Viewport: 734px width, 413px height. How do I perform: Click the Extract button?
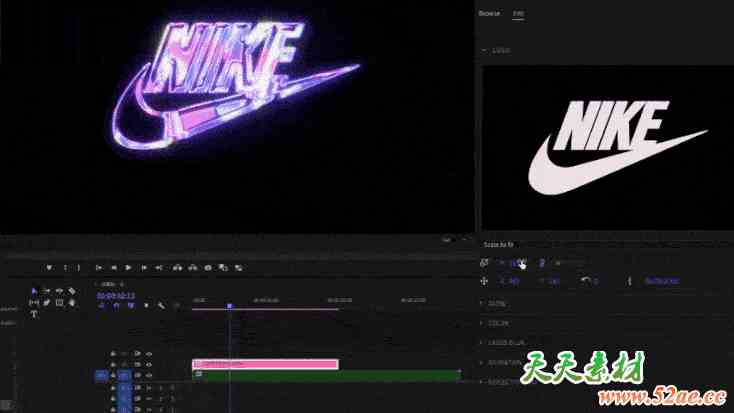pyautogui.click(x=192, y=268)
